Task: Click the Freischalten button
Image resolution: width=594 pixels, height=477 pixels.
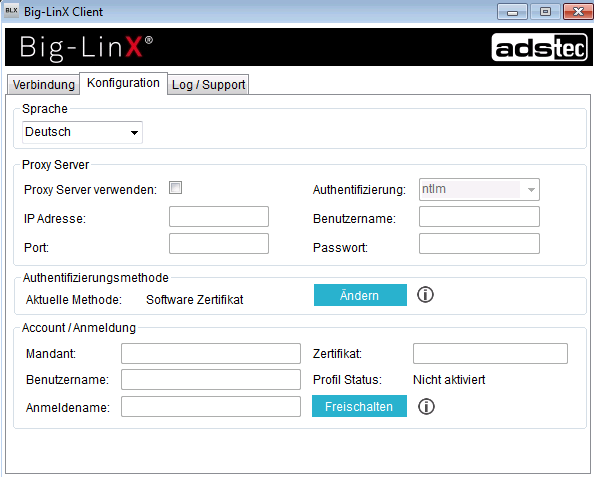Action: coord(359,406)
